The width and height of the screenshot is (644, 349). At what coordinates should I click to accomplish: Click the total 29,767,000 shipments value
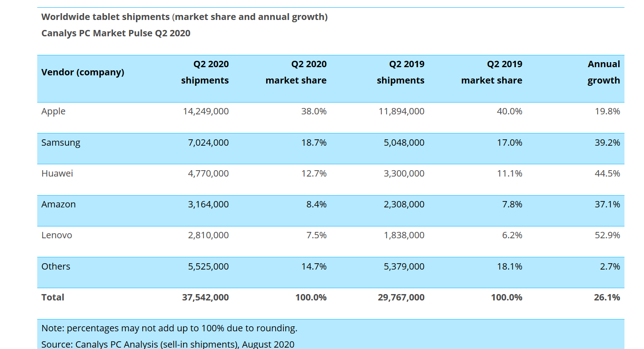coord(401,297)
